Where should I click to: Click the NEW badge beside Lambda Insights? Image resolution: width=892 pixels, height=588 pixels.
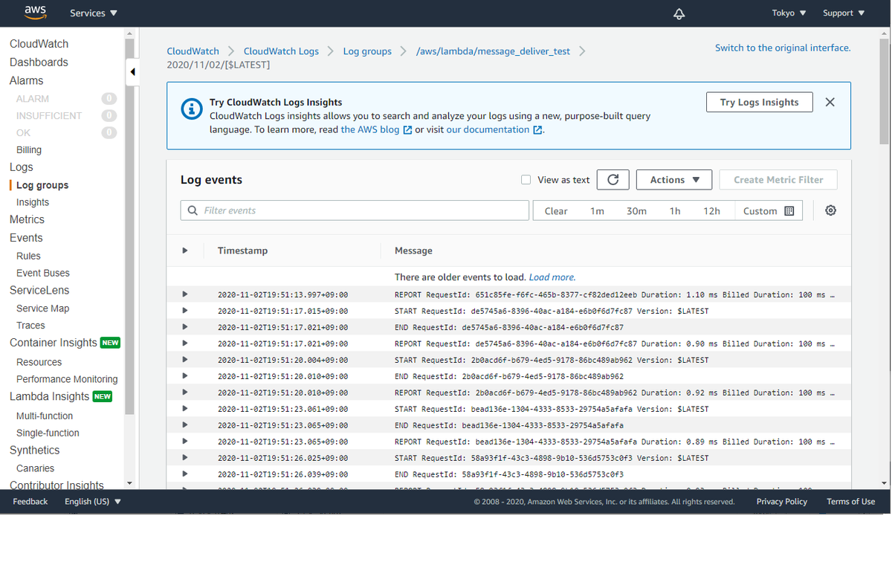pyautogui.click(x=103, y=396)
